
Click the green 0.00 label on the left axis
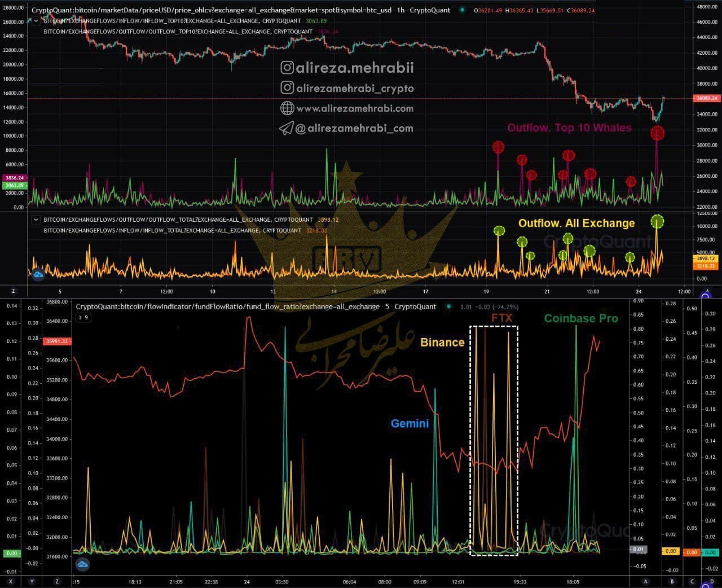point(12,554)
